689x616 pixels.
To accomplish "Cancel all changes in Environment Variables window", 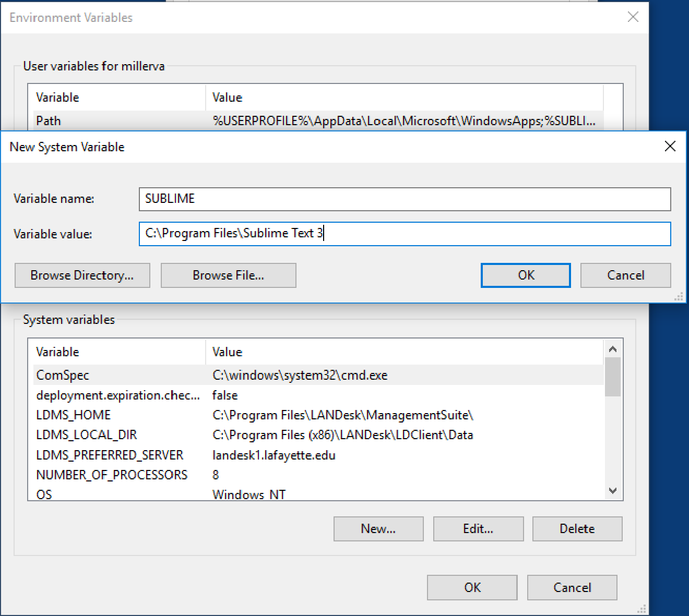I will (x=572, y=587).
